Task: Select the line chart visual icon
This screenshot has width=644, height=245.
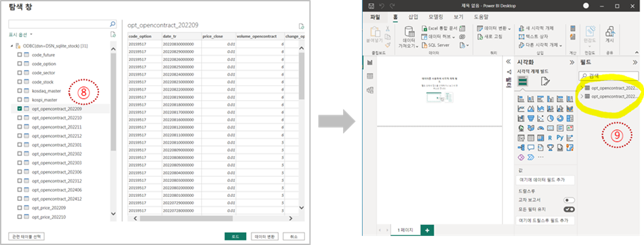Action: click(x=521, y=109)
